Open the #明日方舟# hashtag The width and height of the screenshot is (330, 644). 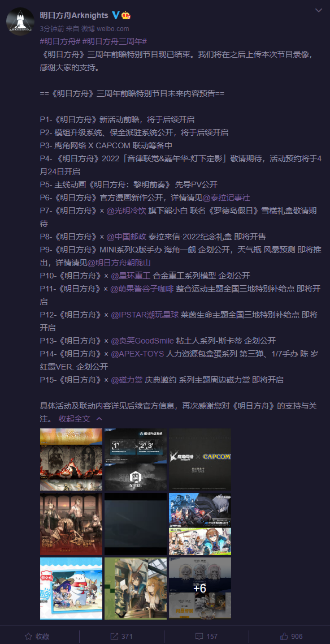click(x=59, y=41)
